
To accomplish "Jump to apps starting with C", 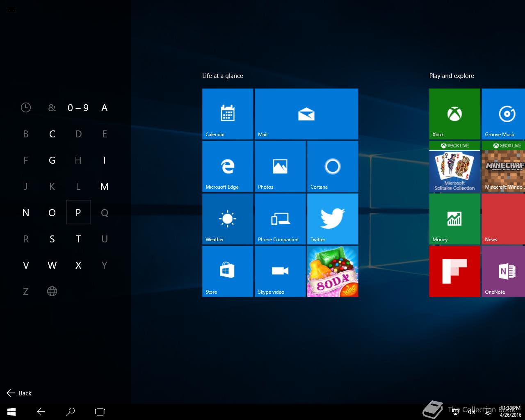I will click(52, 134).
